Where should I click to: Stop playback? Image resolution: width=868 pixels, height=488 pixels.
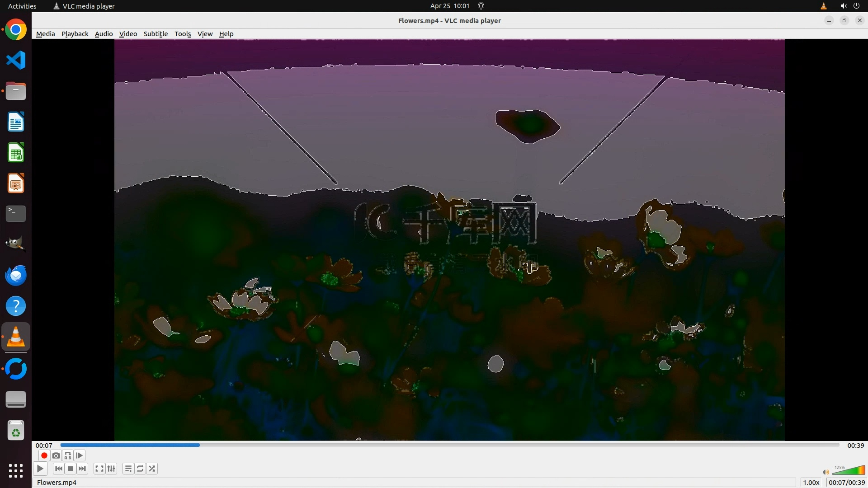(71, 469)
